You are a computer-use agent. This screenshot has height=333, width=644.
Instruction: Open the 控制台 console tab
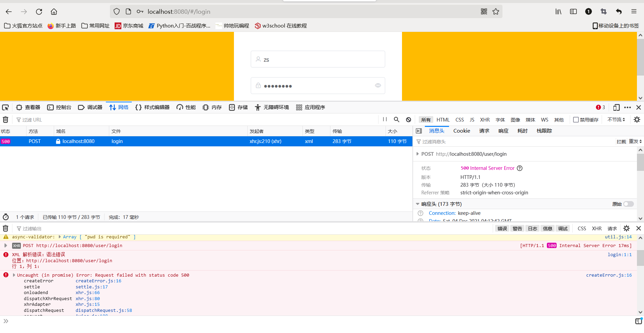59,107
